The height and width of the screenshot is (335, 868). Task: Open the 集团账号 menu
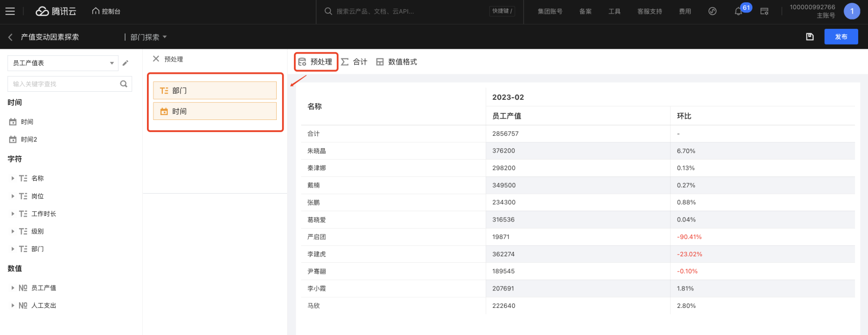pyautogui.click(x=550, y=11)
